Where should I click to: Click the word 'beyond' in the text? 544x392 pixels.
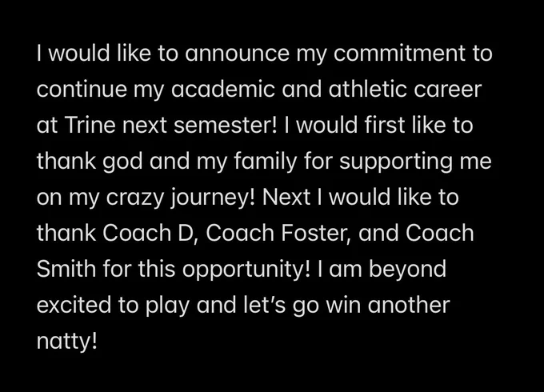pyautogui.click(x=407, y=270)
